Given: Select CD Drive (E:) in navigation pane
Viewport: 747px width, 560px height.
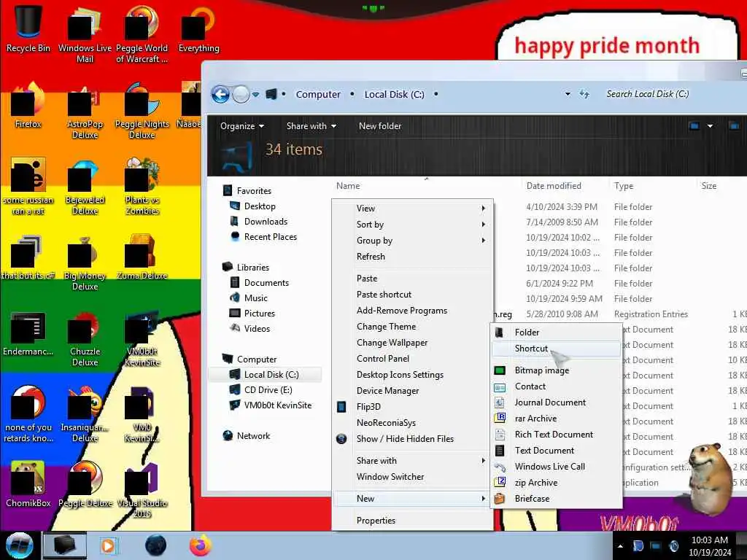Looking at the screenshot, I should 268,390.
